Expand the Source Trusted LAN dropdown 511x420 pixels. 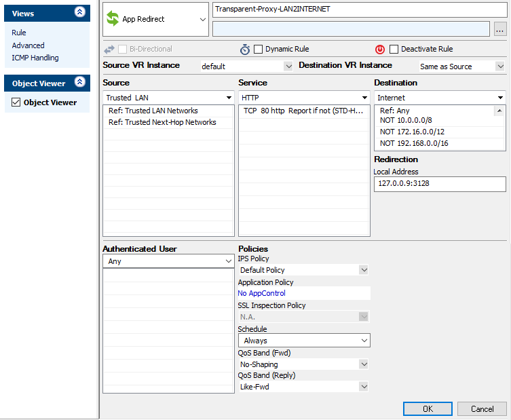[229, 98]
